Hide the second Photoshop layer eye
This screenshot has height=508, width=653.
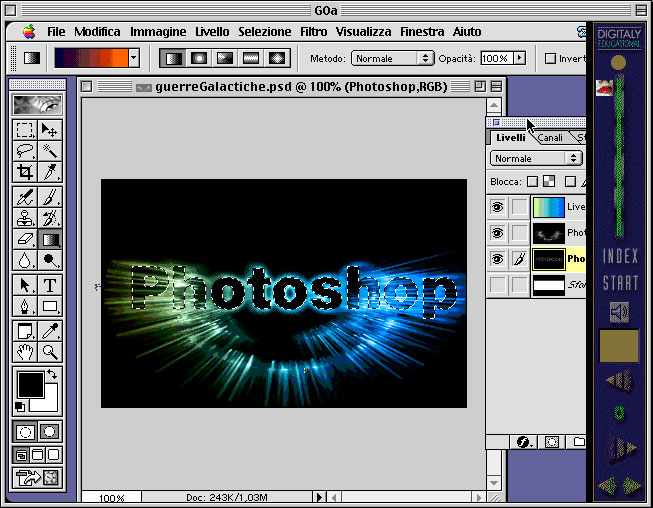pyautogui.click(x=497, y=233)
